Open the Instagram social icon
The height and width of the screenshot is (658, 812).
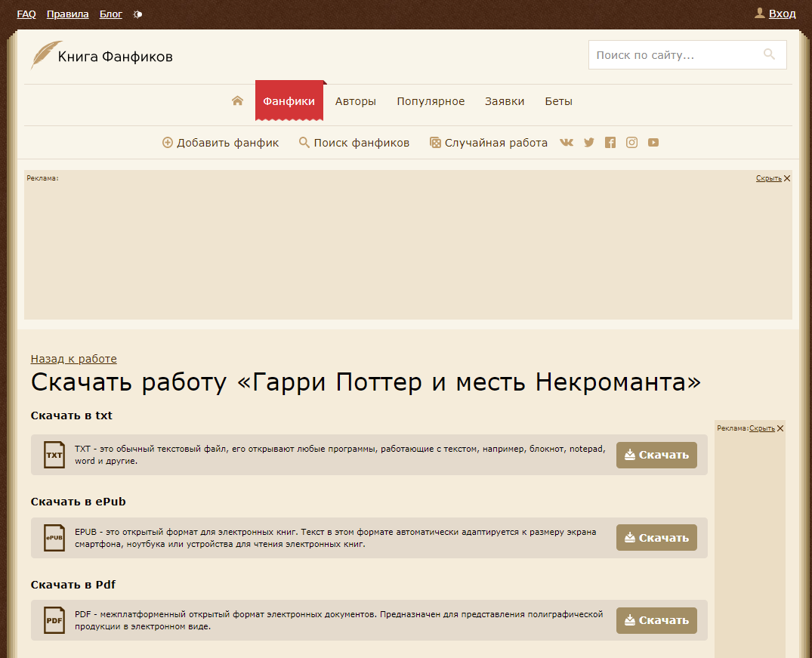coord(631,143)
